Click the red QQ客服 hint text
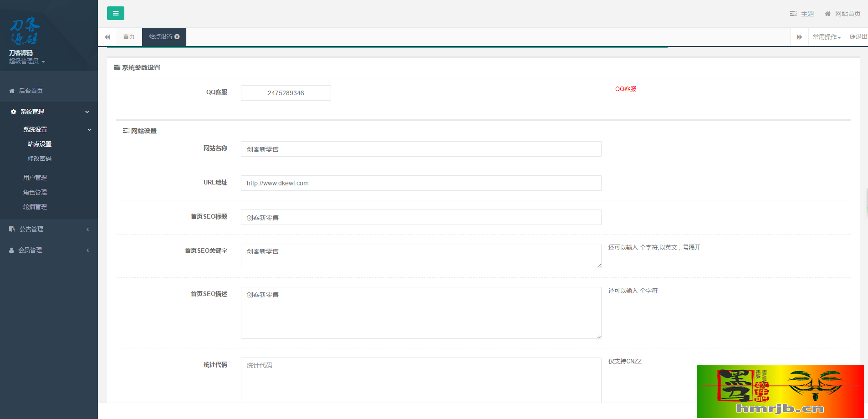This screenshot has width=868, height=419. [x=626, y=89]
